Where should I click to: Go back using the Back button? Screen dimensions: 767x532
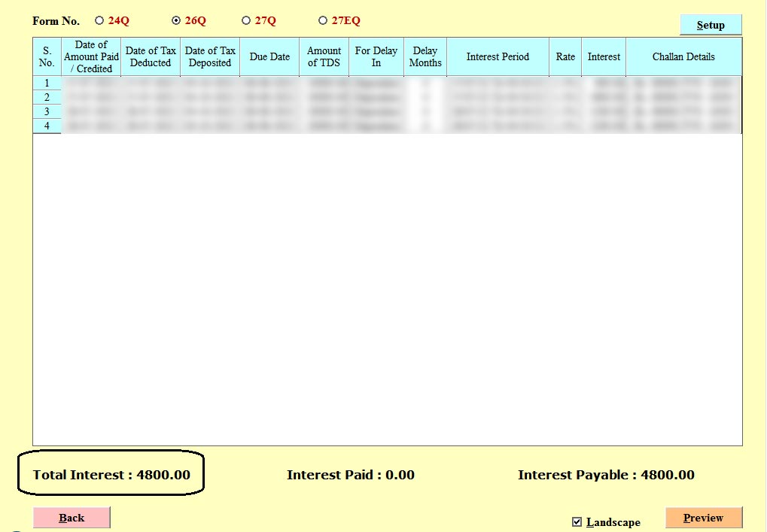coord(72,518)
